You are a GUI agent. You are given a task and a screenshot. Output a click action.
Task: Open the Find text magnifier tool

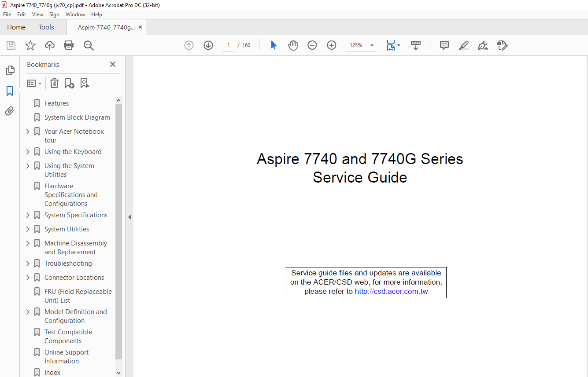point(89,45)
